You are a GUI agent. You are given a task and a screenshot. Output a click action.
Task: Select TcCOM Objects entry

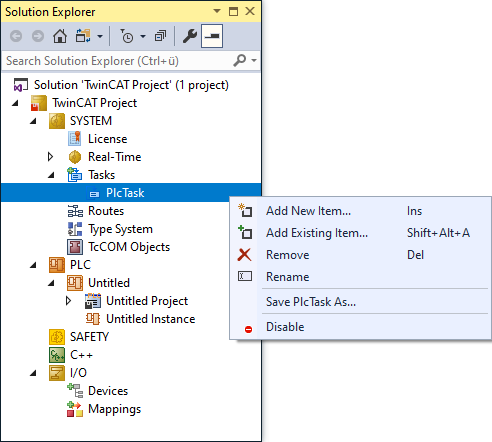pos(129,247)
